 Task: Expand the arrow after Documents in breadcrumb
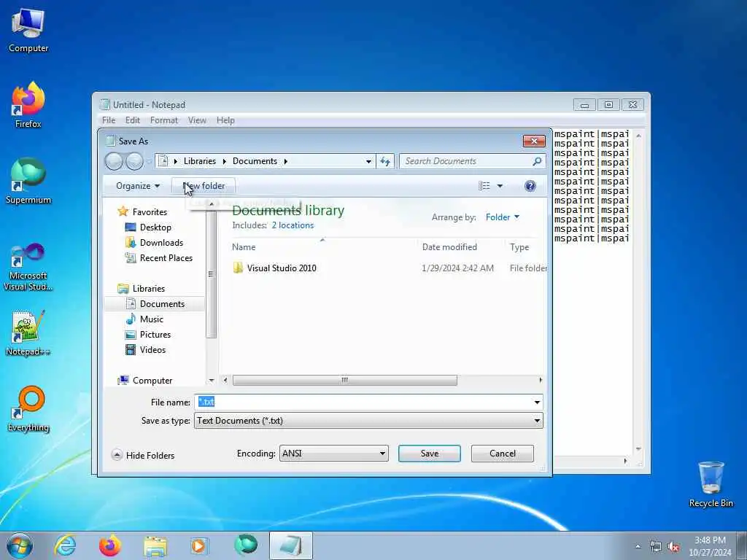click(286, 161)
